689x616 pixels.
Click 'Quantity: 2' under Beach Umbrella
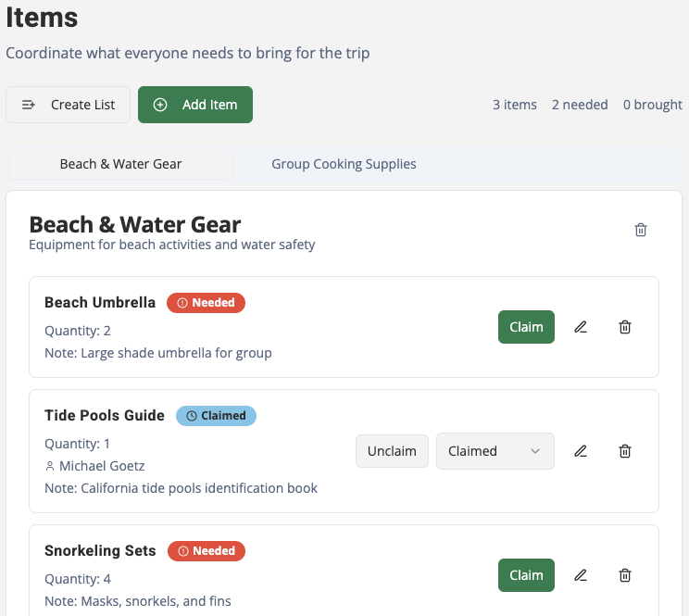[78, 331]
